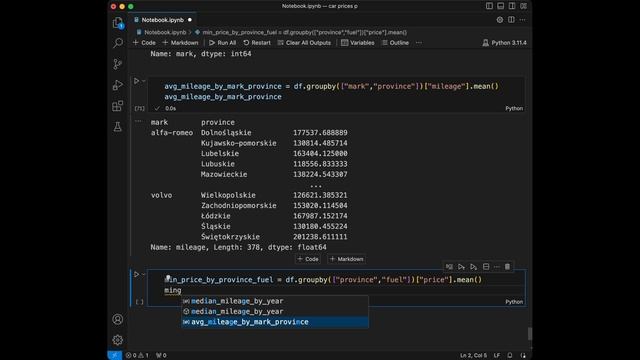Click the execution count [71] label
The image size is (640, 360).
click(x=139, y=108)
